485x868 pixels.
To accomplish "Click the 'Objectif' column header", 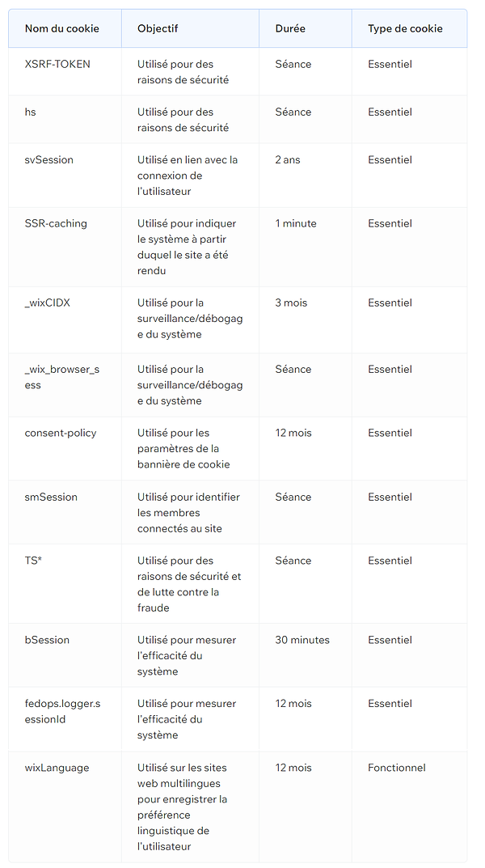I will point(158,28).
